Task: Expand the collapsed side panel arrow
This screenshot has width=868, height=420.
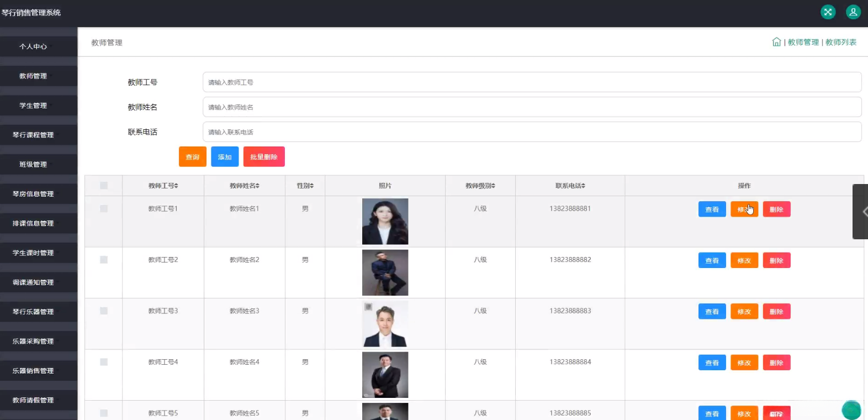Action: (x=861, y=212)
